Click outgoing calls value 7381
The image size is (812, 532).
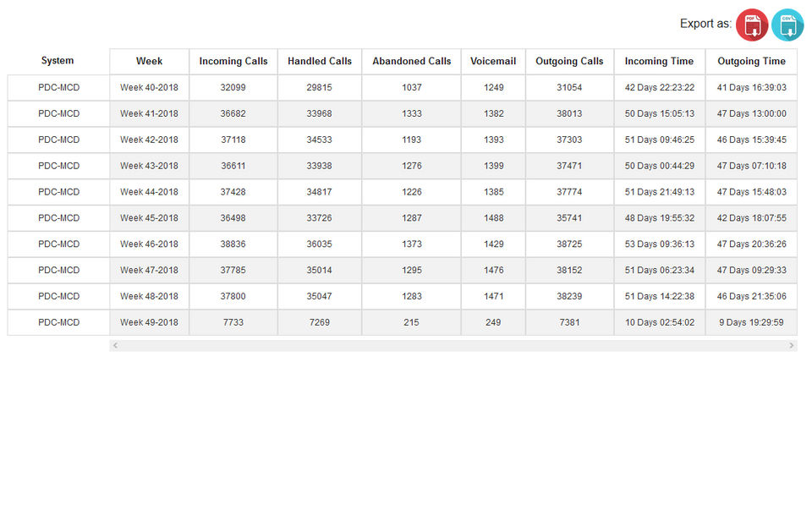tap(569, 322)
